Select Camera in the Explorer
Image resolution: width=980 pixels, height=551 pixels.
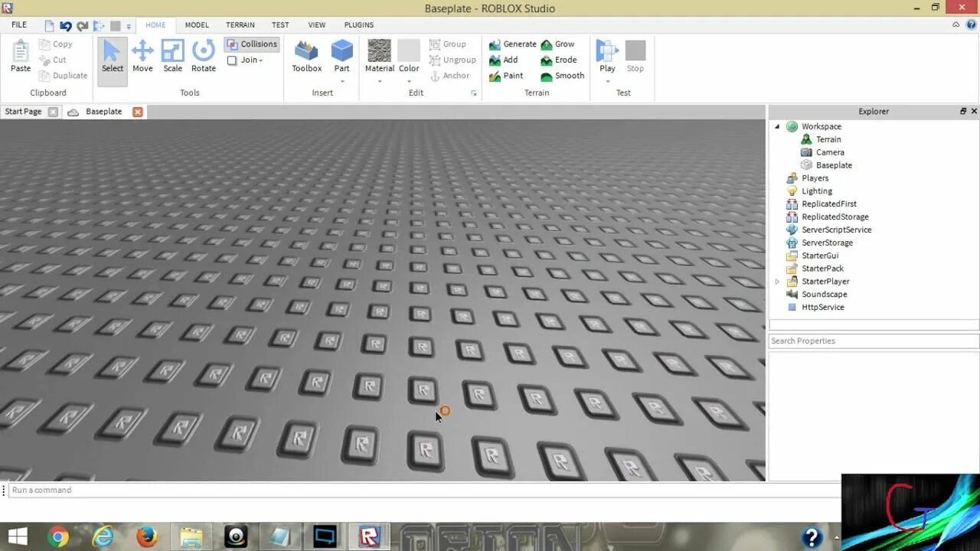coord(830,152)
